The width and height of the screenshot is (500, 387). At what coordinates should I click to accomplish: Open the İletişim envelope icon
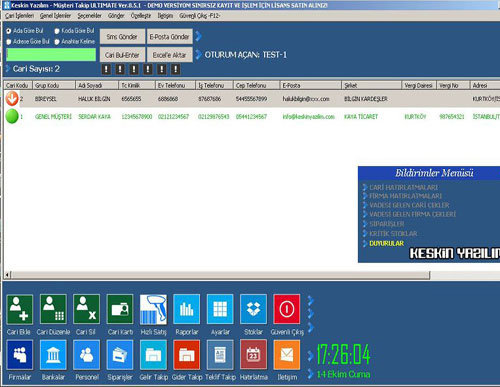pyautogui.click(x=287, y=355)
